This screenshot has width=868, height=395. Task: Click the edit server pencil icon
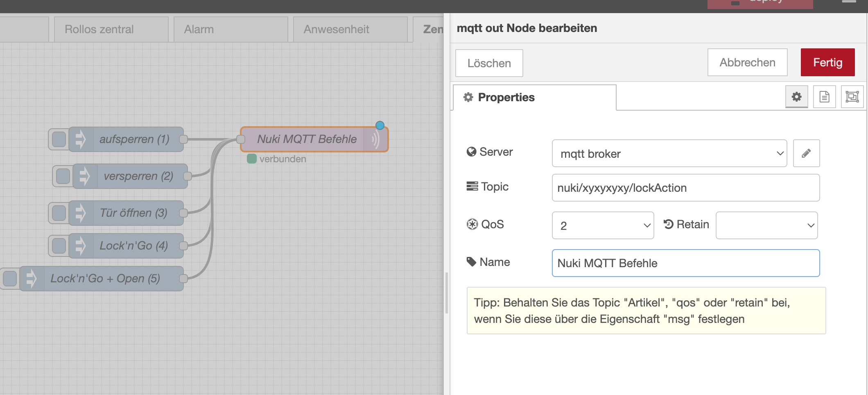click(x=806, y=153)
